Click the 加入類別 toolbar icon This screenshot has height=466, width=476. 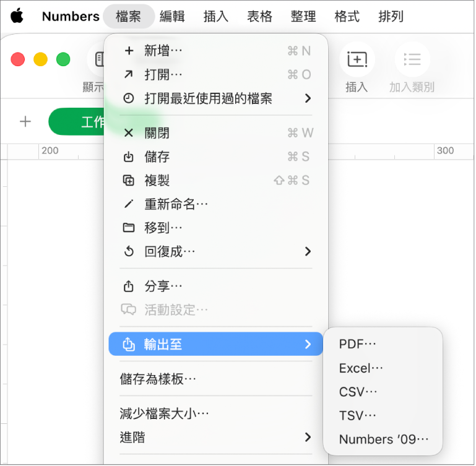412,59
